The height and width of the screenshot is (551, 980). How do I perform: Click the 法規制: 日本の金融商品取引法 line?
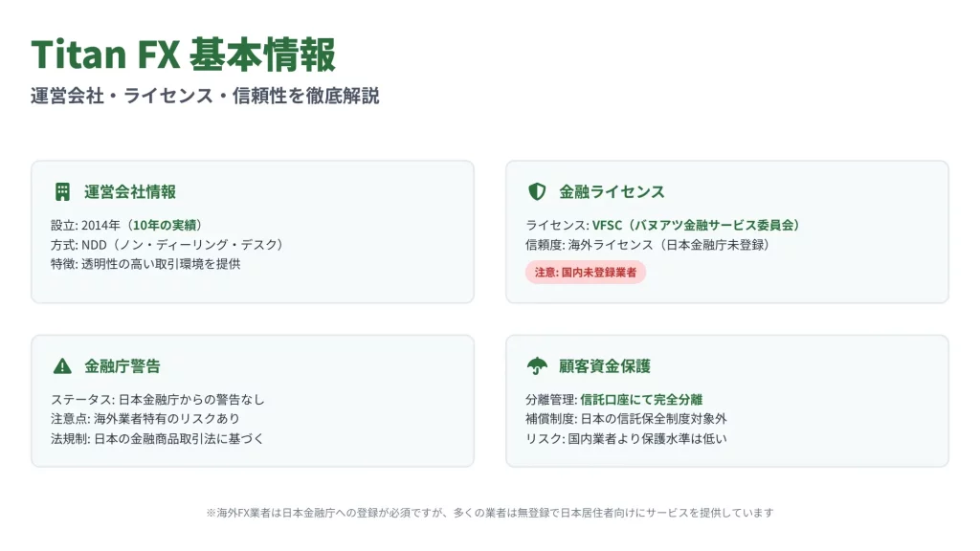(x=157, y=438)
